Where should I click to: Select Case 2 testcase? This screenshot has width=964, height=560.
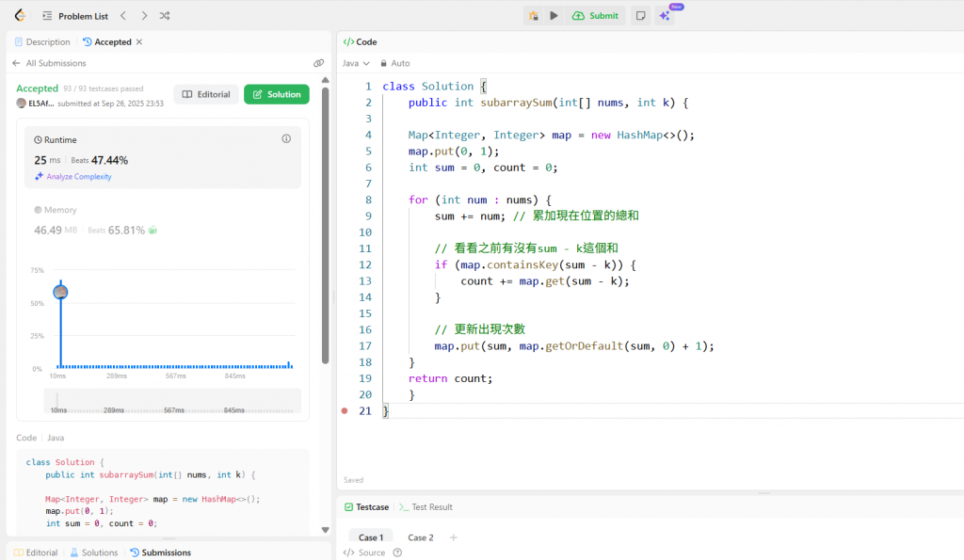pos(421,537)
